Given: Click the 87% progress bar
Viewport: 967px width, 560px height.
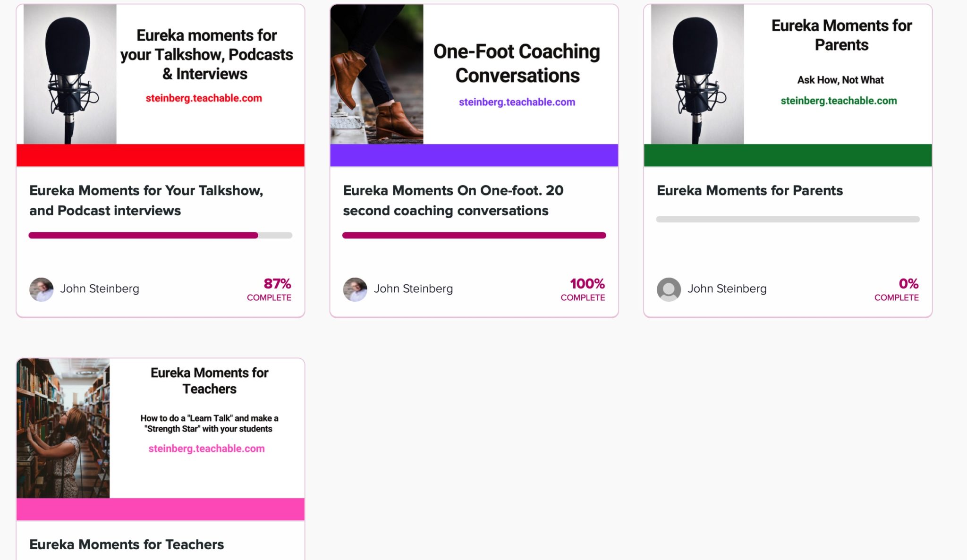Looking at the screenshot, I should (x=161, y=235).
